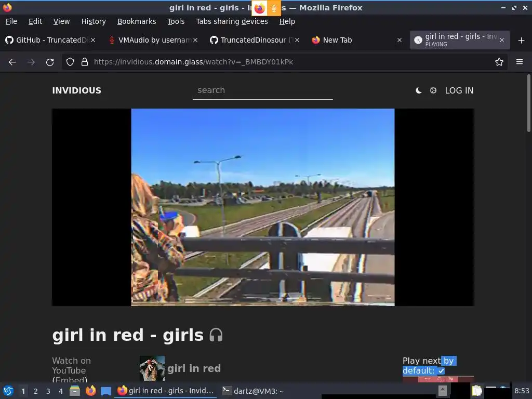This screenshot has height=399, width=532.
Task: Click the headphones listen-mode icon
Action: (x=216, y=335)
